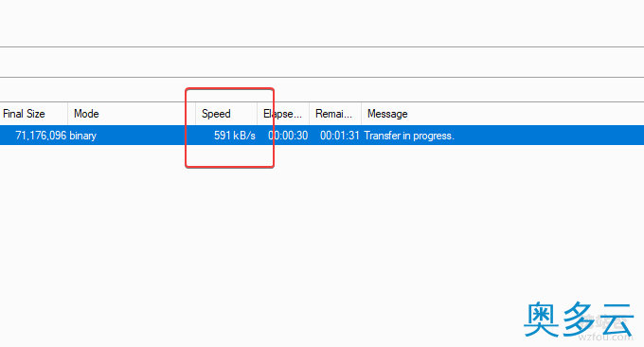644x347 pixels.
Task: Select the 'Transfer in progress.' message
Action: pyautogui.click(x=409, y=136)
